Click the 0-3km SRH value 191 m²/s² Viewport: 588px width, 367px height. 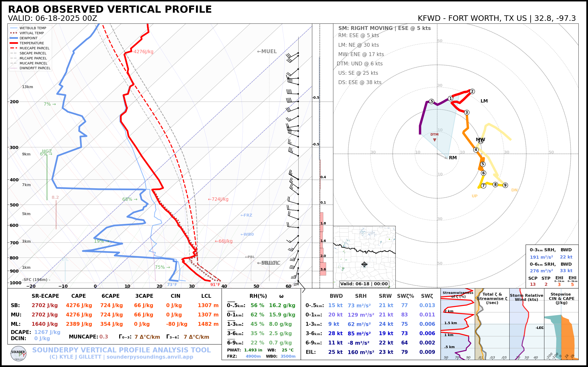pos(541,257)
